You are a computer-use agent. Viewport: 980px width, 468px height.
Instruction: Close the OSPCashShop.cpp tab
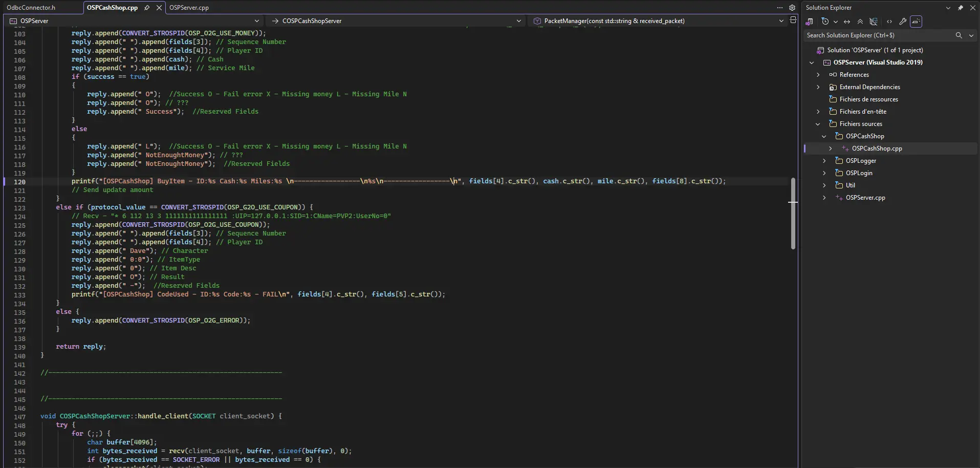(159, 8)
